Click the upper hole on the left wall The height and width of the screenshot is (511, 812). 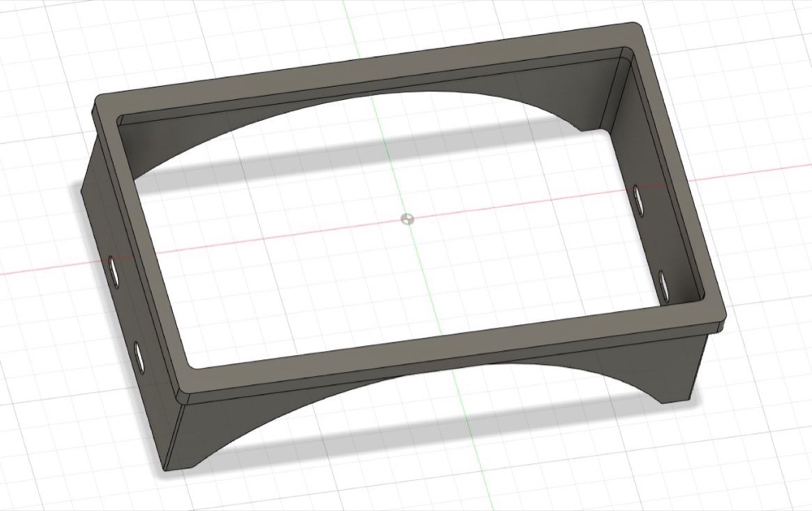coord(114,271)
